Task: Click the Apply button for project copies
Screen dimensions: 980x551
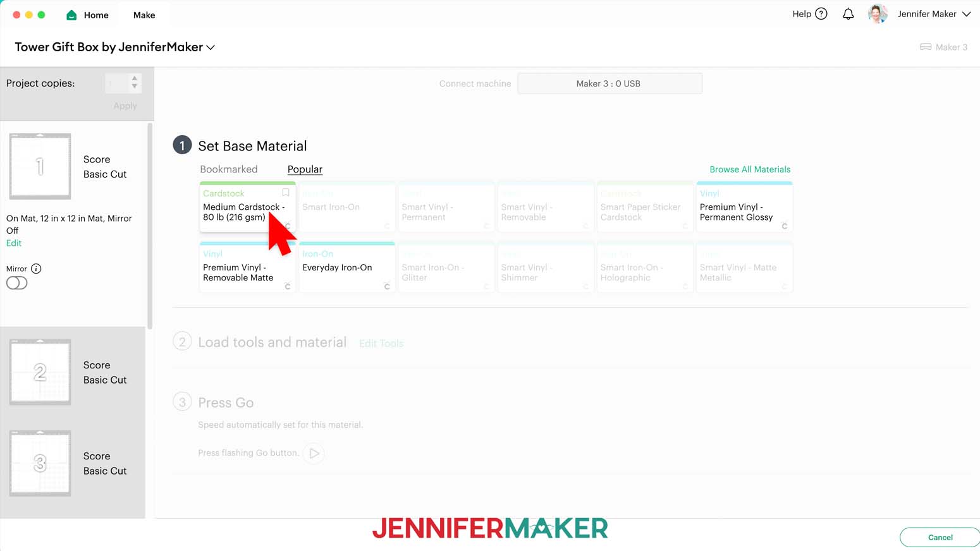Action: point(125,106)
